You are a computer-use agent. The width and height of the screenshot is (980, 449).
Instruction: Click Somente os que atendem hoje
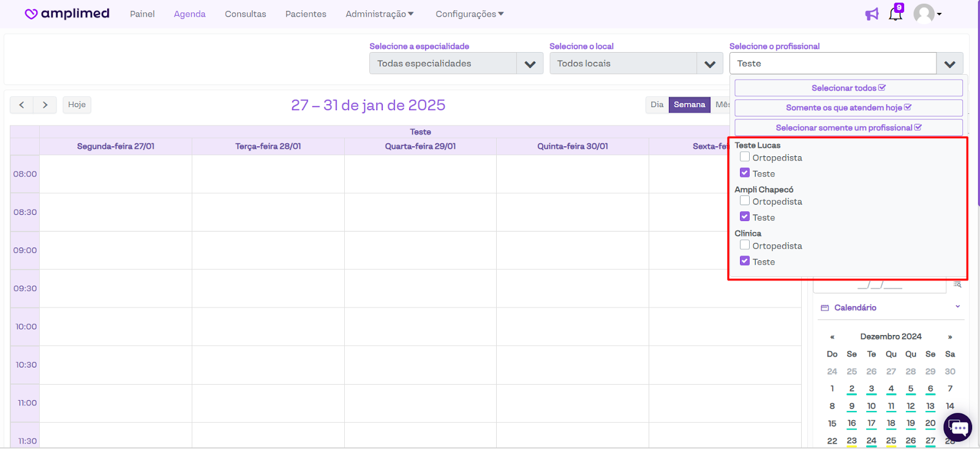(848, 108)
